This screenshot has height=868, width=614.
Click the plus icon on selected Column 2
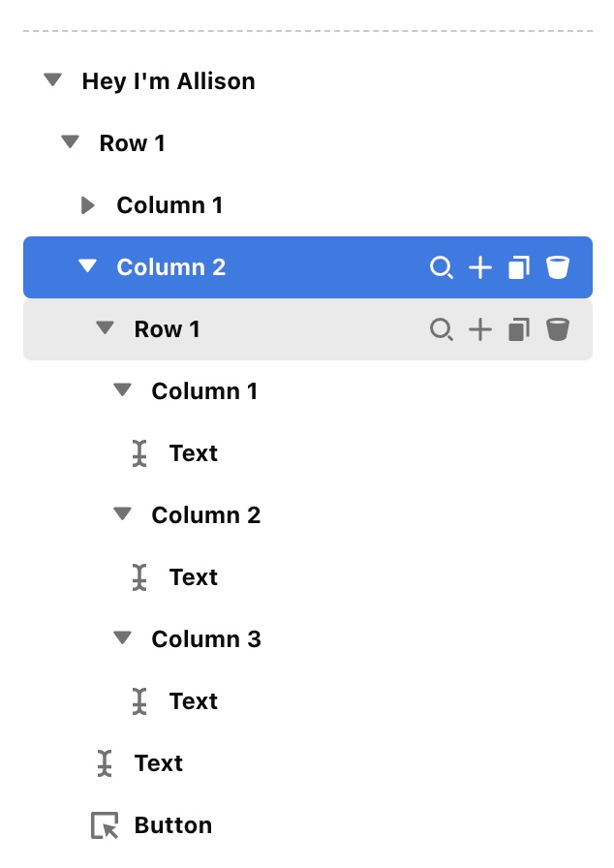click(x=480, y=267)
